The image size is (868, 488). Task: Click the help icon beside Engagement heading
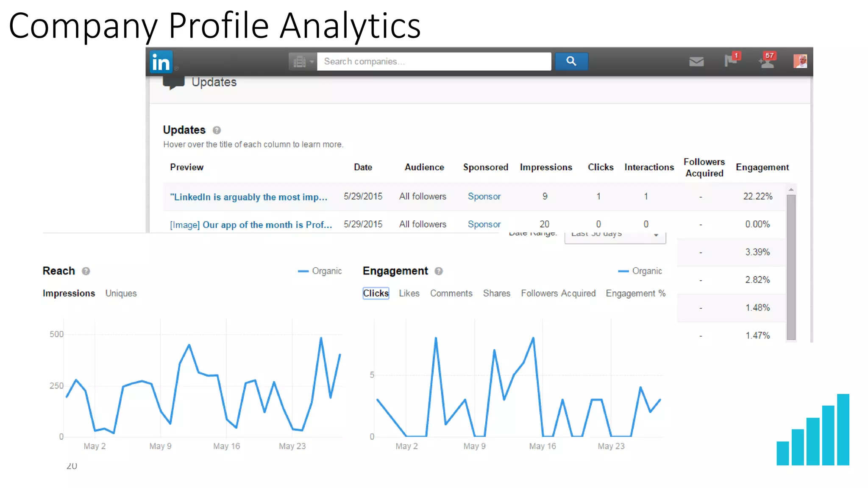coord(439,271)
